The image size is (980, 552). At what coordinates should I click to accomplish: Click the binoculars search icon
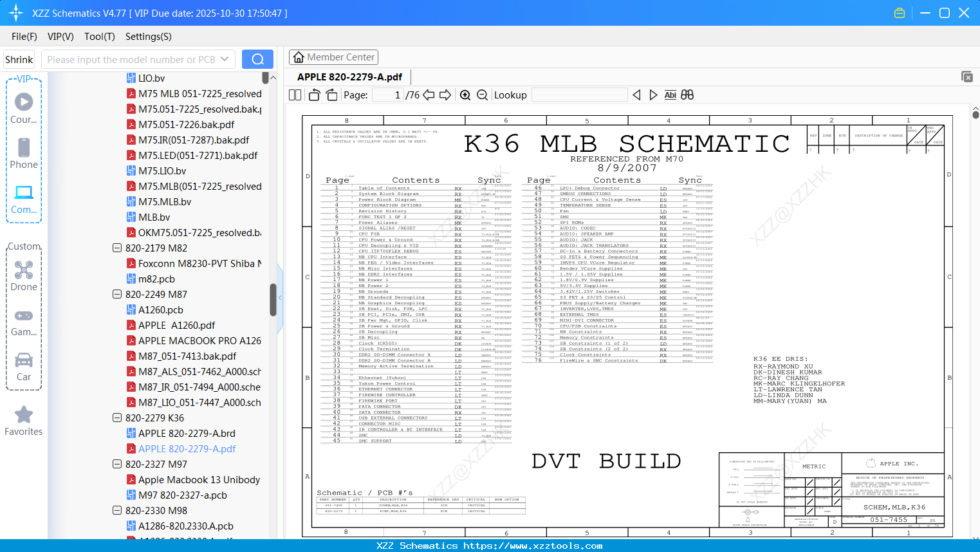pyautogui.click(x=687, y=95)
